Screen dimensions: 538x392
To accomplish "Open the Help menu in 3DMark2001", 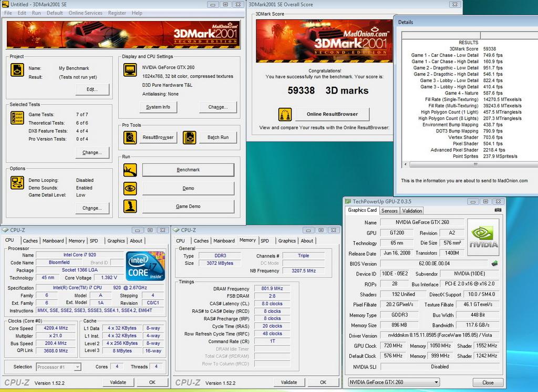I will pyautogui.click(x=137, y=13).
